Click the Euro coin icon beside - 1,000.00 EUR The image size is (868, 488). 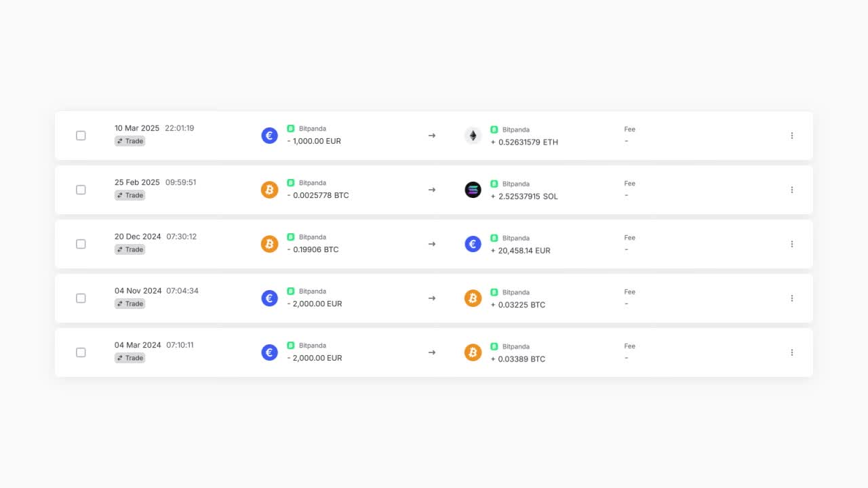click(x=269, y=136)
